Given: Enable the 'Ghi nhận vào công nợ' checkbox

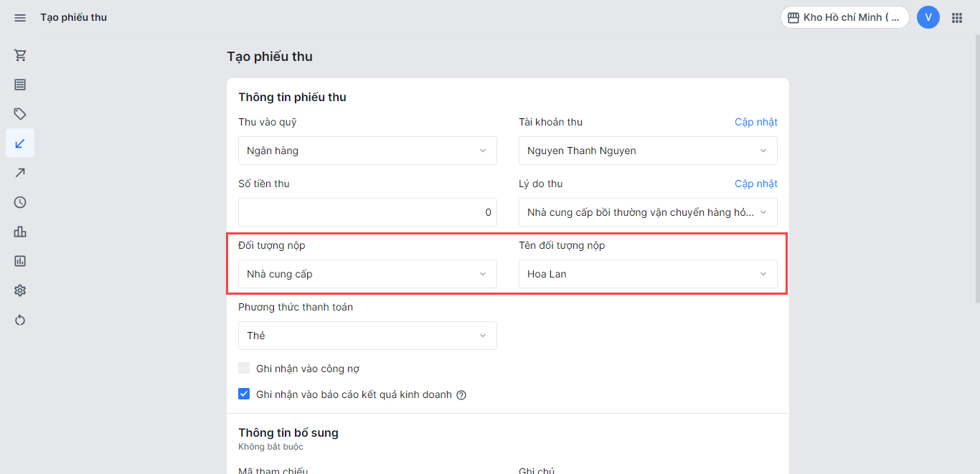Looking at the screenshot, I should (244, 369).
